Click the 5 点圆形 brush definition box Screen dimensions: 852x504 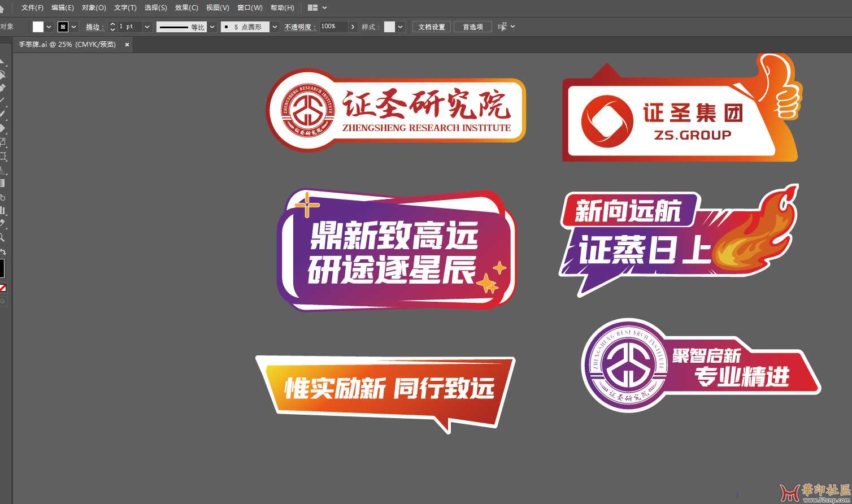[245, 27]
